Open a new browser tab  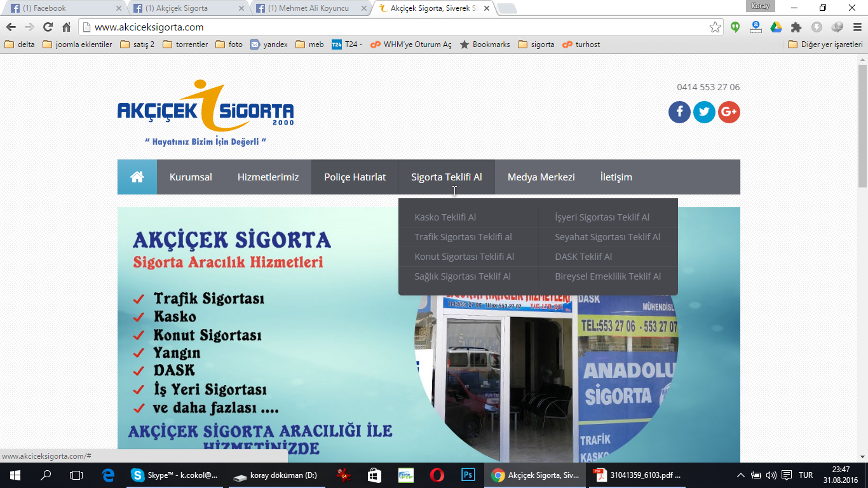tap(507, 8)
